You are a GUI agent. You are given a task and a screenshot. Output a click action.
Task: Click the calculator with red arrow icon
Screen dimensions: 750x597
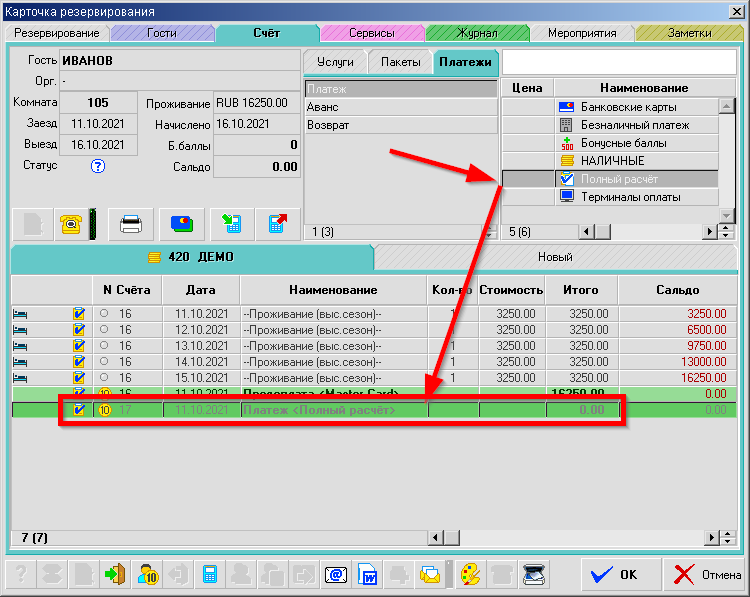(278, 224)
